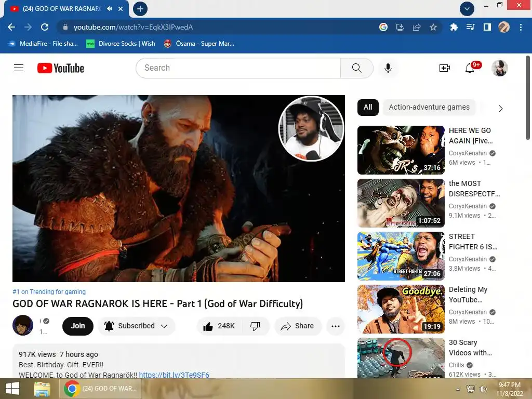Click into the YouTube Search box
532x399 pixels.
238,68
